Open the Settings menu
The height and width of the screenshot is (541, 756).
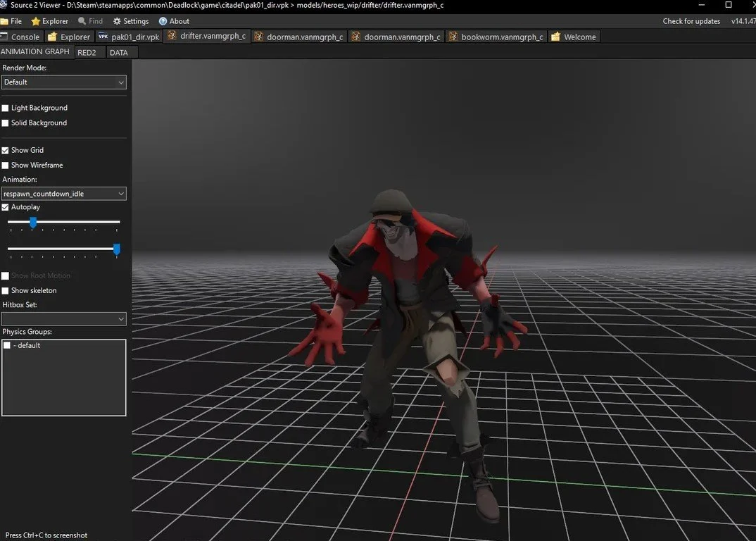(x=131, y=21)
